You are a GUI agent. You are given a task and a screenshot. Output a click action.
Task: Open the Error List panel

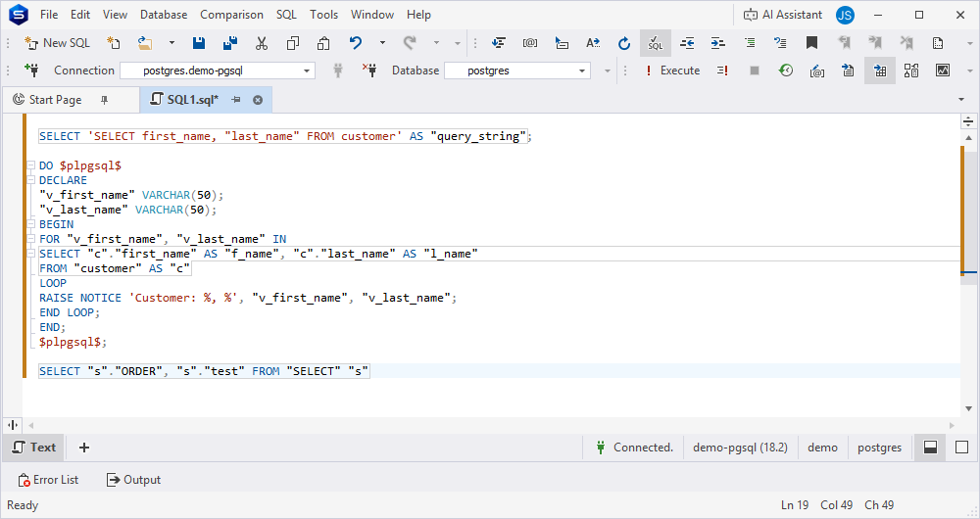pos(49,480)
